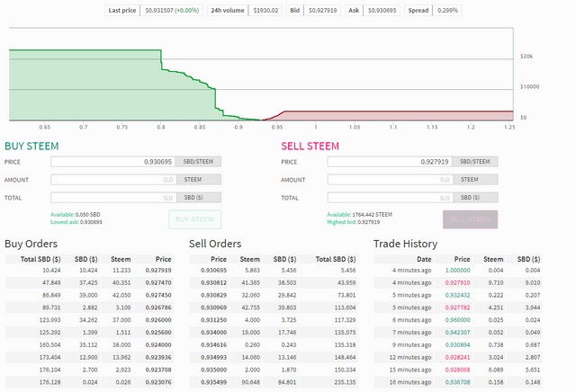Click the Sell Steem total input field
The width and height of the screenshot is (576, 392).
pyautogui.click(x=391, y=198)
